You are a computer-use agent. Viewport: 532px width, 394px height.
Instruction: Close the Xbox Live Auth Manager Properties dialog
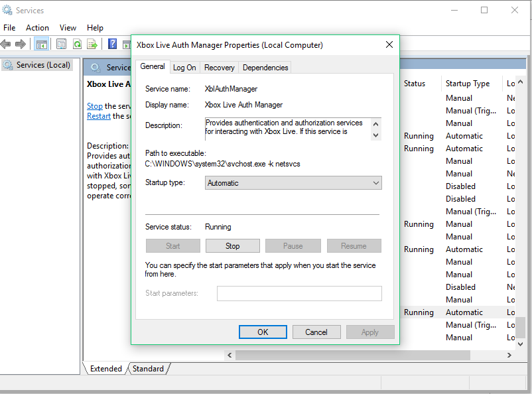(389, 44)
